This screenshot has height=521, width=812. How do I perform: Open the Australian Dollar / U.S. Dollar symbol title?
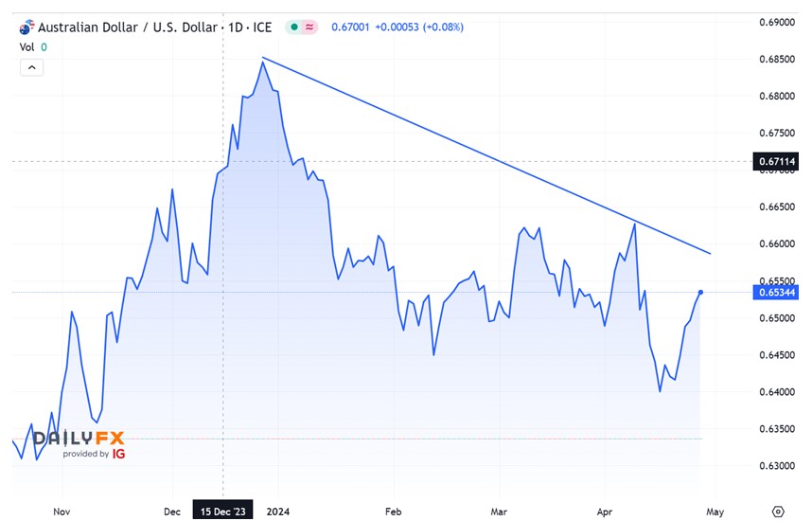coord(130,27)
